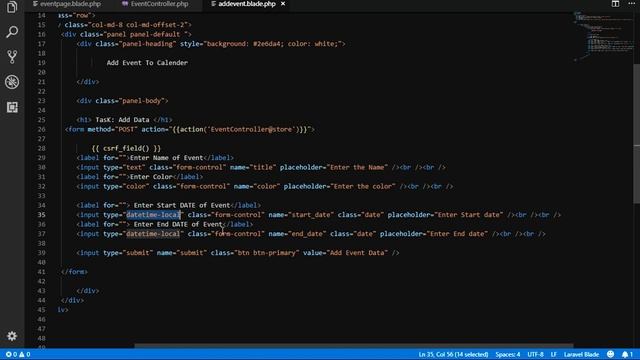Viewport: 640px width, 360px height.
Task: Open the Extensions view icon
Action: 12,107
